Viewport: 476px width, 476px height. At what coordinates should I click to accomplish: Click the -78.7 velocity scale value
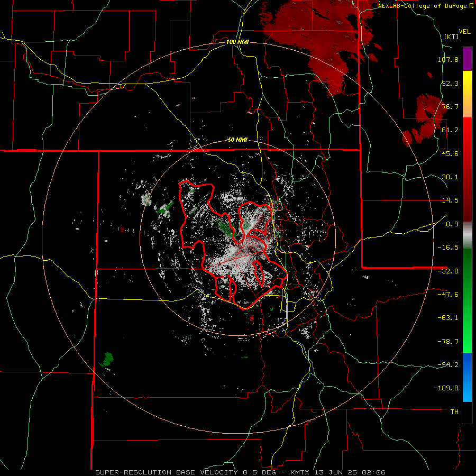click(448, 342)
